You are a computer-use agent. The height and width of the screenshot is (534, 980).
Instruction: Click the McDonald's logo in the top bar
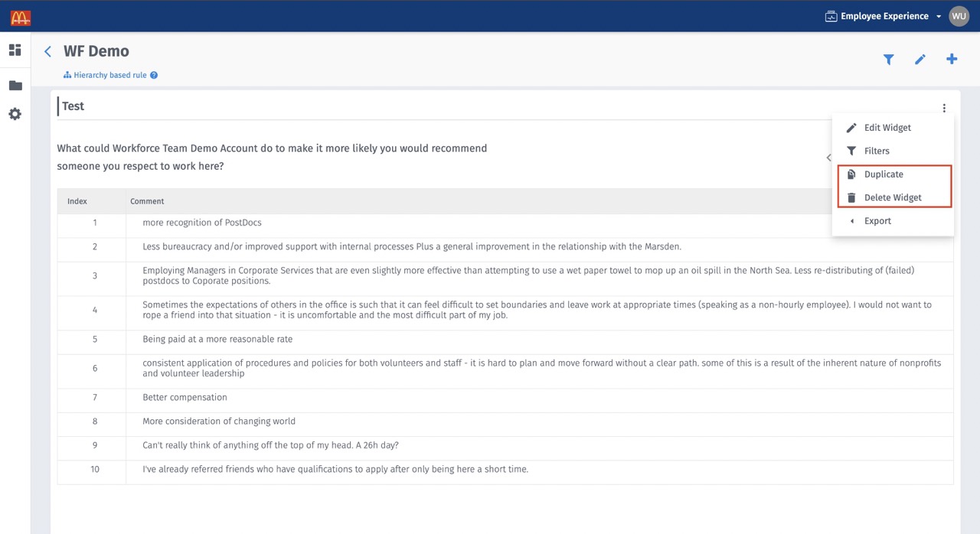pos(20,16)
